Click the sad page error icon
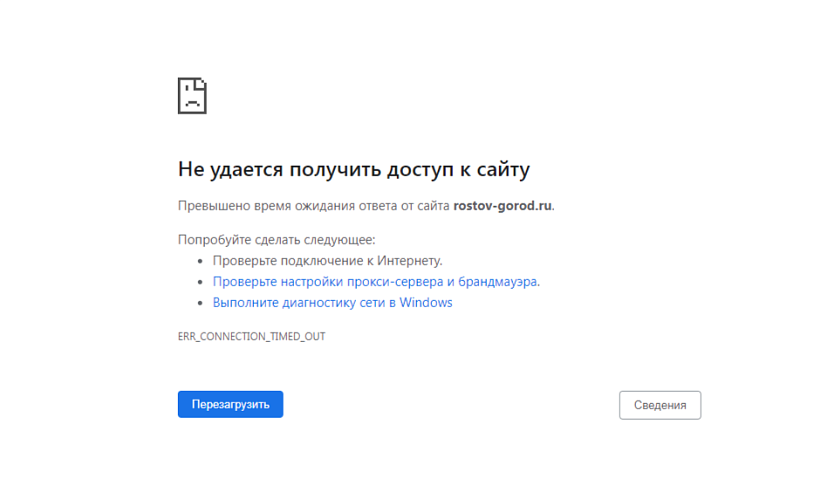 tap(192, 96)
